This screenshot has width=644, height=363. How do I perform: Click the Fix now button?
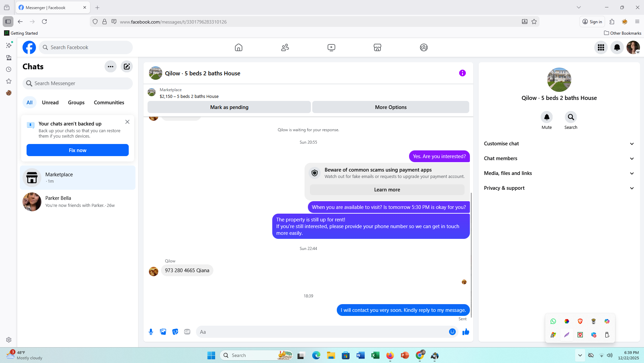tap(78, 150)
